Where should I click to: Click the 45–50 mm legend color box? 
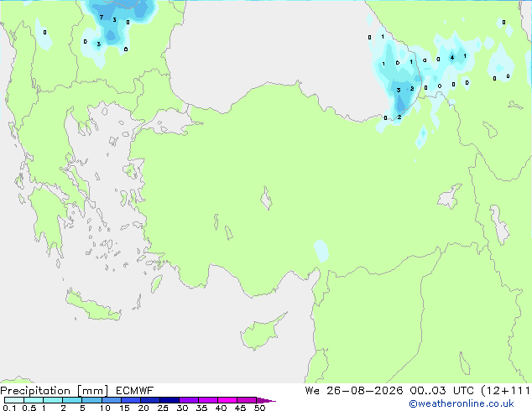coord(247,400)
